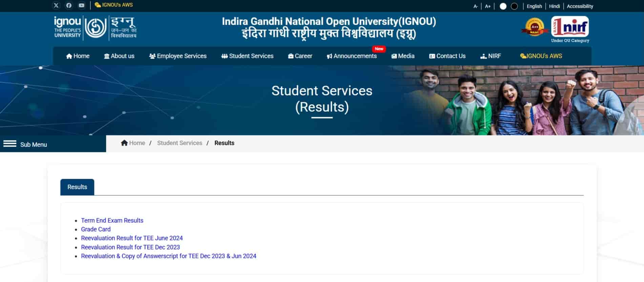Click the NAAC A++ badge
644x282 pixels.
click(x=535, y=27)
